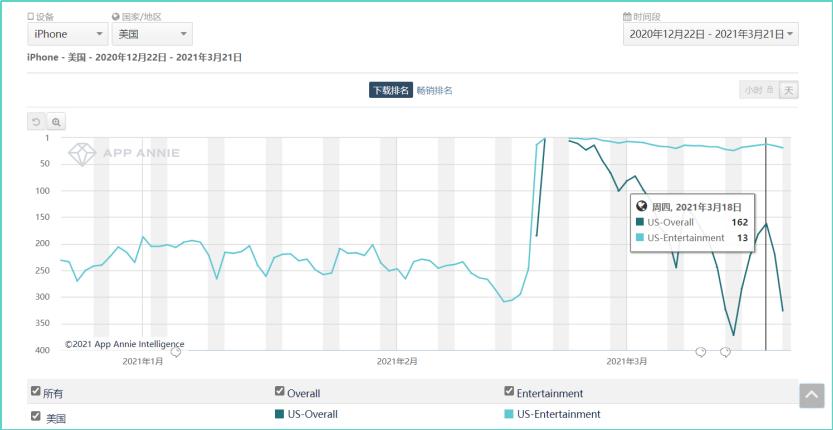Switch to the 畅销排名 tab
833x430 pixels.
(435, 91)
